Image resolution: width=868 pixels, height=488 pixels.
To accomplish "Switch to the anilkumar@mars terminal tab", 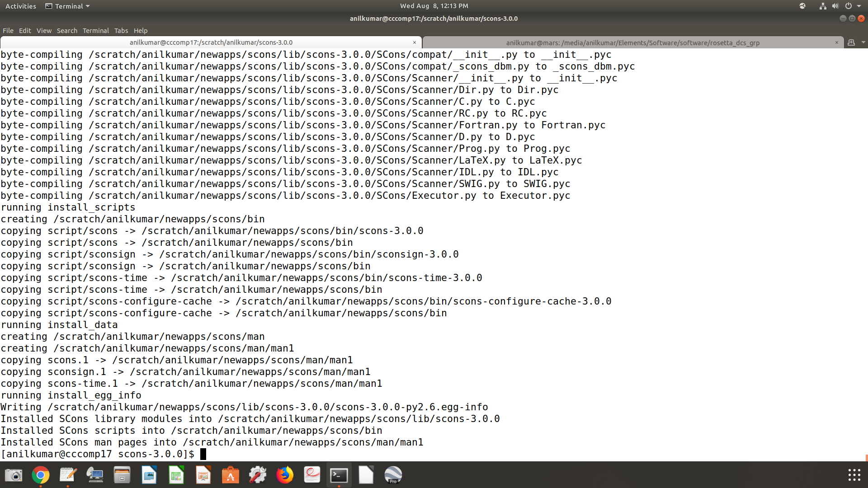I will (x=632, y=42).
